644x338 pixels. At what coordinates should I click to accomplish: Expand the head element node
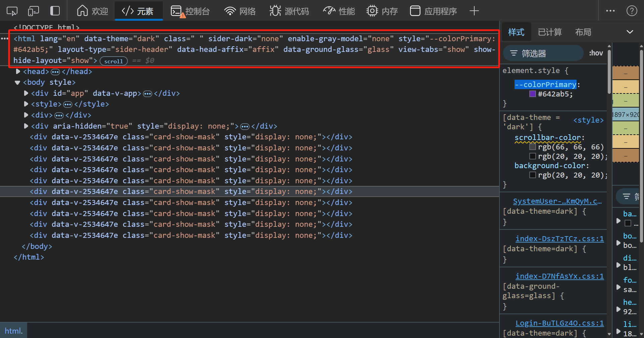tap(18, 71)
